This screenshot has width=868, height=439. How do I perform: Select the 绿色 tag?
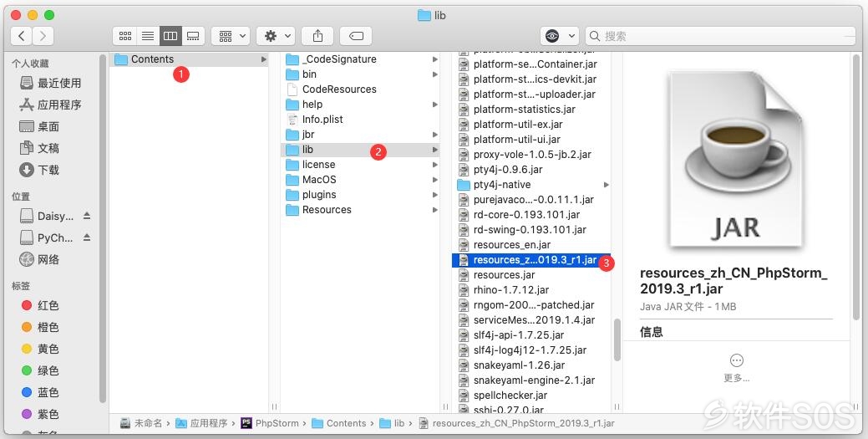(40, 370)
